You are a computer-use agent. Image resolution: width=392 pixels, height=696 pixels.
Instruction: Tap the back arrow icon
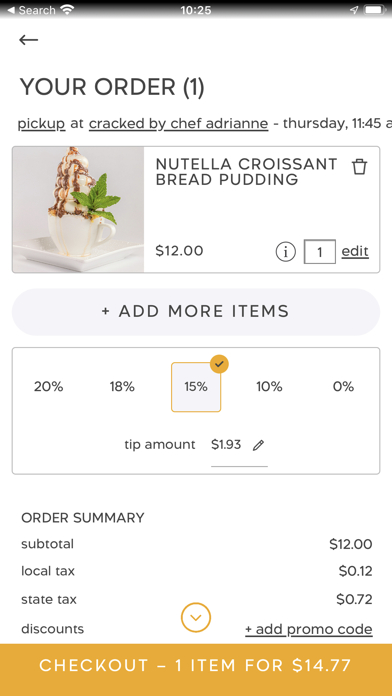click(x=28, y=40)
